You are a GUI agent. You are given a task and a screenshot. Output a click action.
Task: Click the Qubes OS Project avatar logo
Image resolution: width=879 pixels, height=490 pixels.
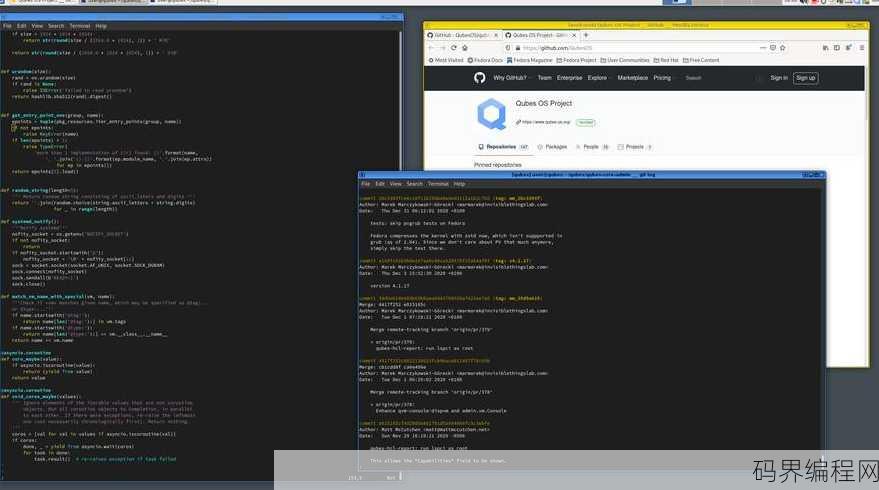pyautogui.click(x=492, y=114)
